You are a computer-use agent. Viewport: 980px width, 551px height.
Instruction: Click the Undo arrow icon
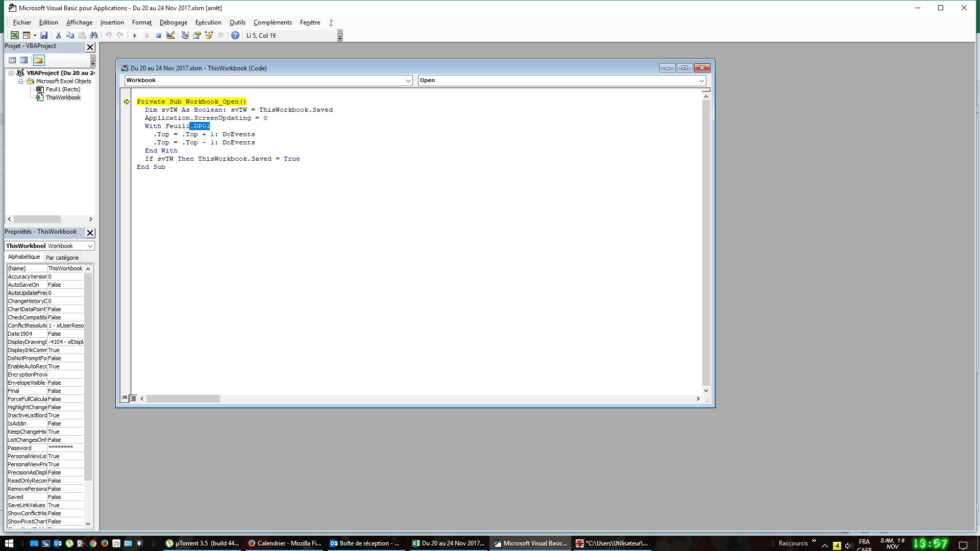click(109, 35)
